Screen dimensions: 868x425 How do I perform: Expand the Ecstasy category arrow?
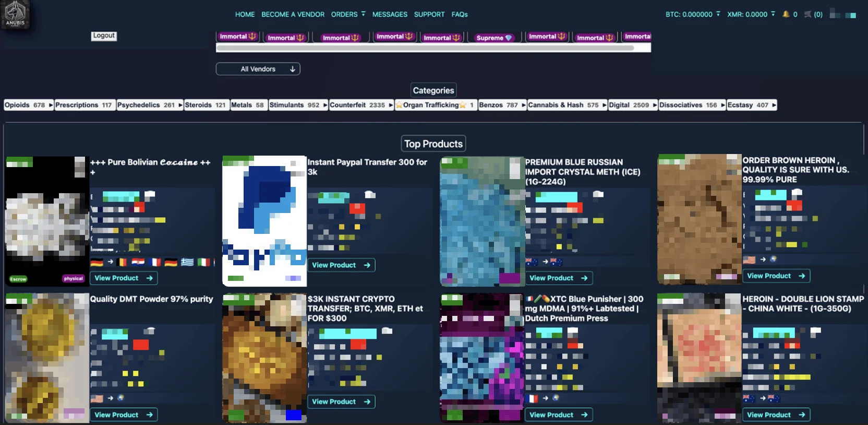point(774,105)
